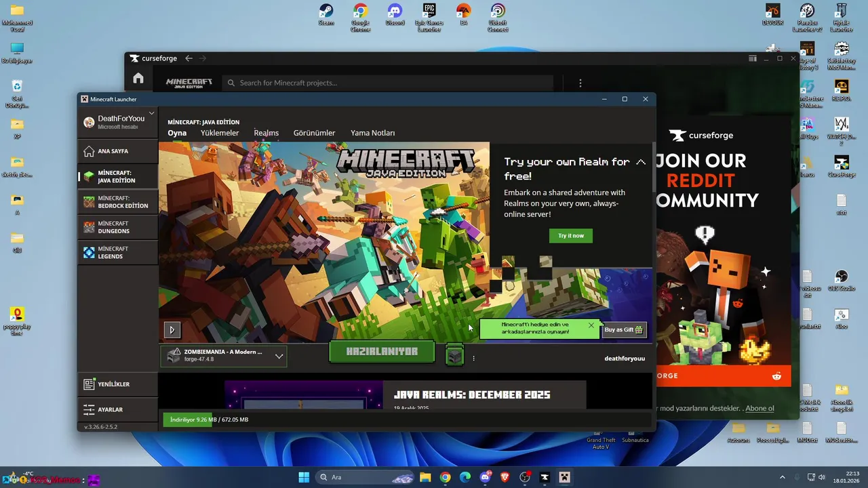Switch to Minecraft Launcher taskbar icon
Screen dimensions: 868x488
[564, 477]
